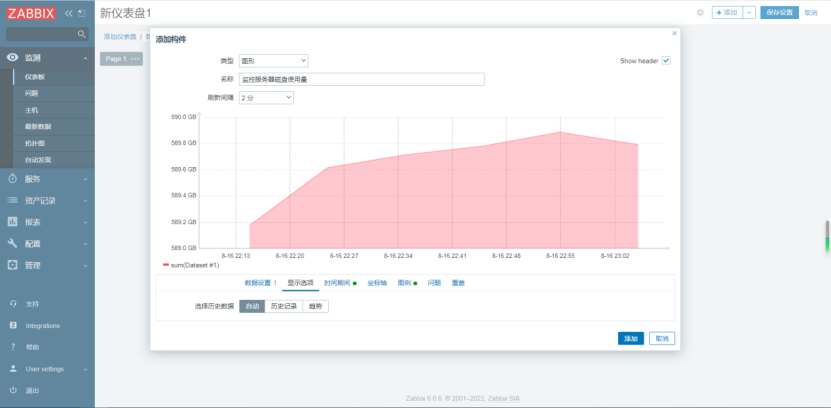Click the 帮助 question mark icon
831x408 pixels.
coord(13,347)
